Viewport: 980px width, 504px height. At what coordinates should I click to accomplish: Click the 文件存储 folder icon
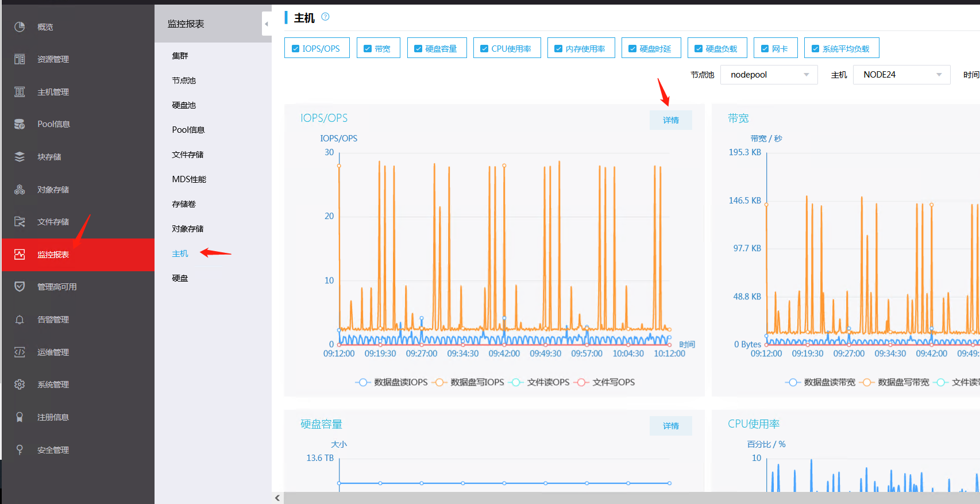coord(20,222)
